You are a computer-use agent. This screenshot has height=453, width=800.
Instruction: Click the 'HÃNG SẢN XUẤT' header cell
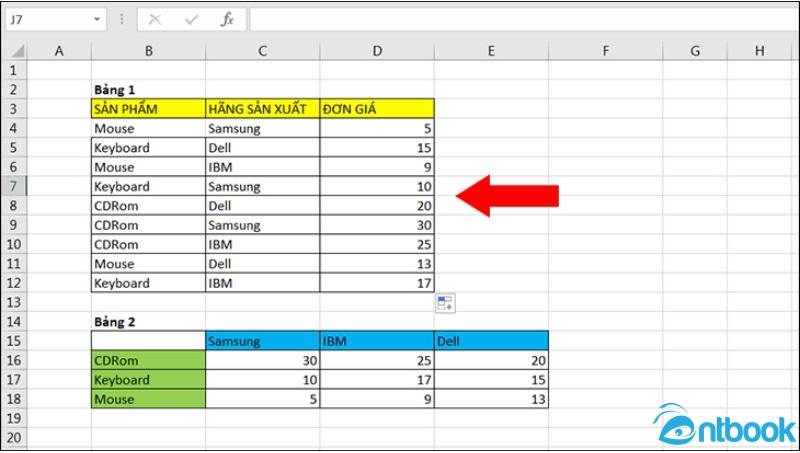(263, 109)
